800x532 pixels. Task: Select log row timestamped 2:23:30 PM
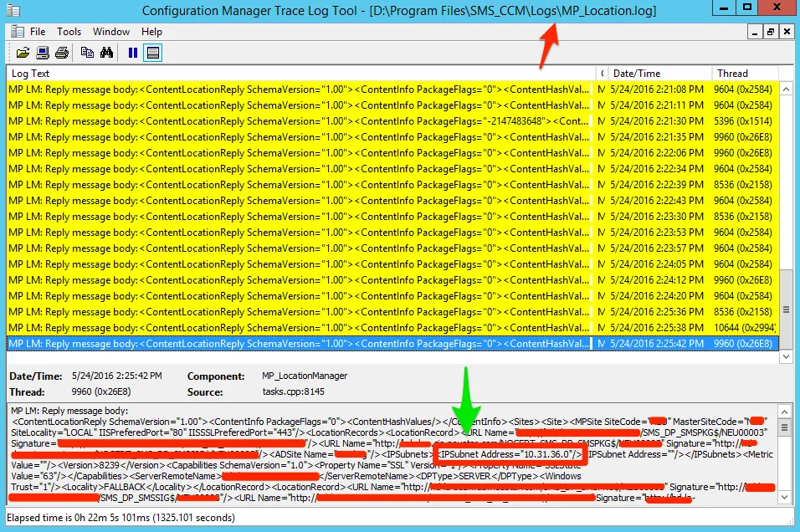click(x=392, y=217)
